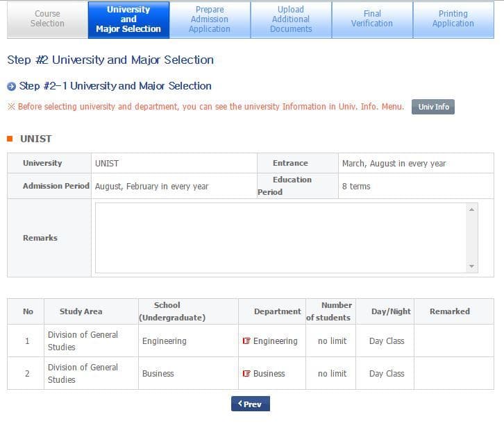Click the Prev button
The width and height of the screenshot is (504, 430).
251,404
